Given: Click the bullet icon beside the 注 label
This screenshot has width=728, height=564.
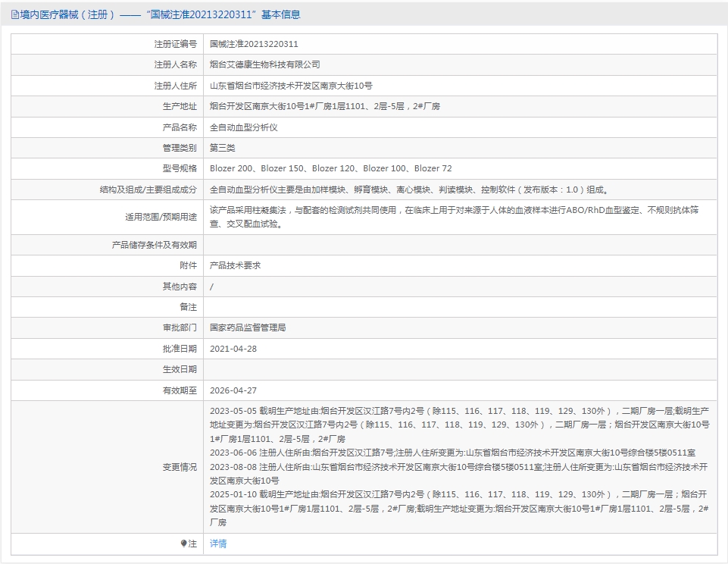Looking at the screenshot, I should coord(184,544).
